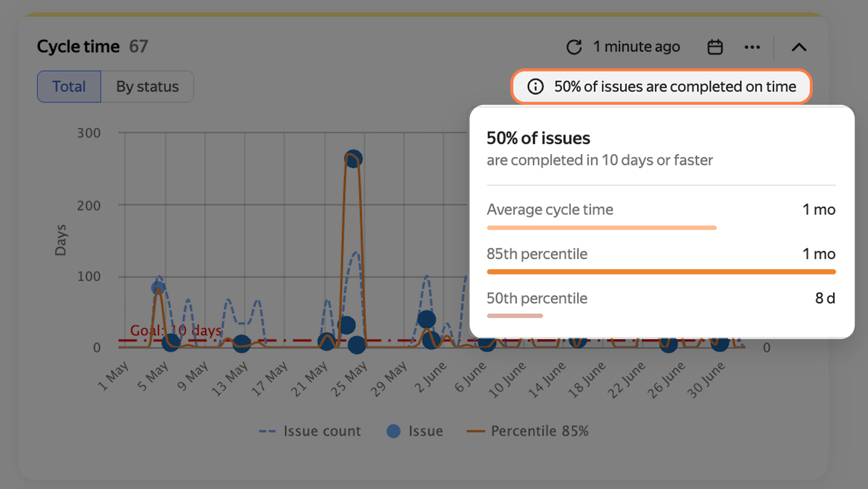Click the issue dot at the highest peak

[353, 159]
